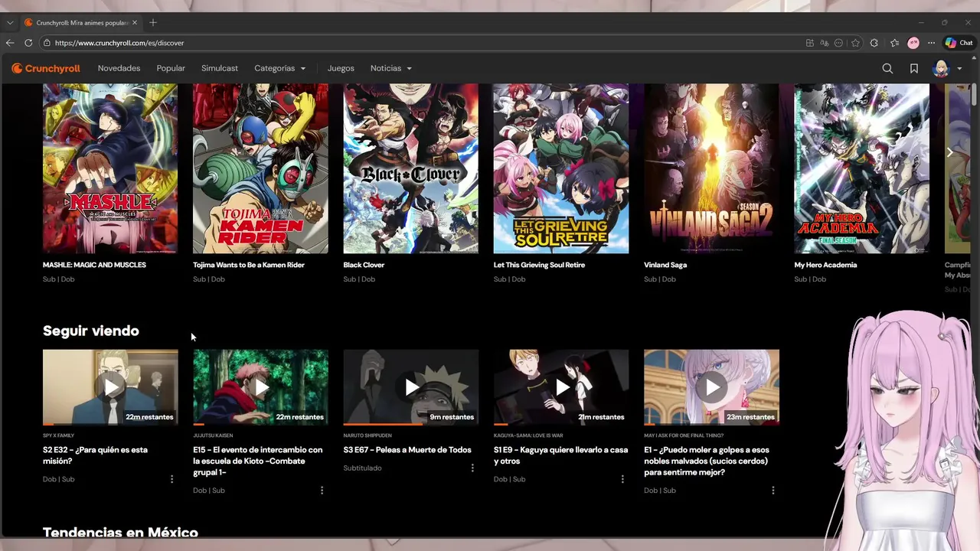Add this page to favorites with star icon
The width and height of the screenshot is (980, 551).
click(x=856, y=43)
